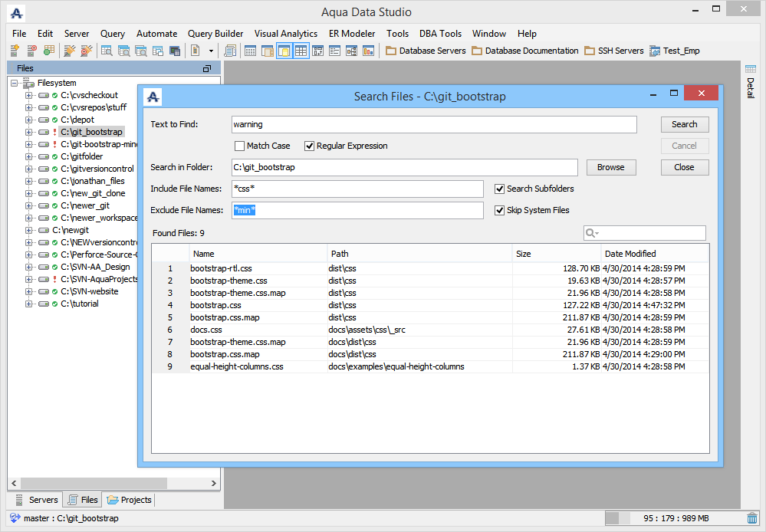Enable the Match Case checkbox

240,146
